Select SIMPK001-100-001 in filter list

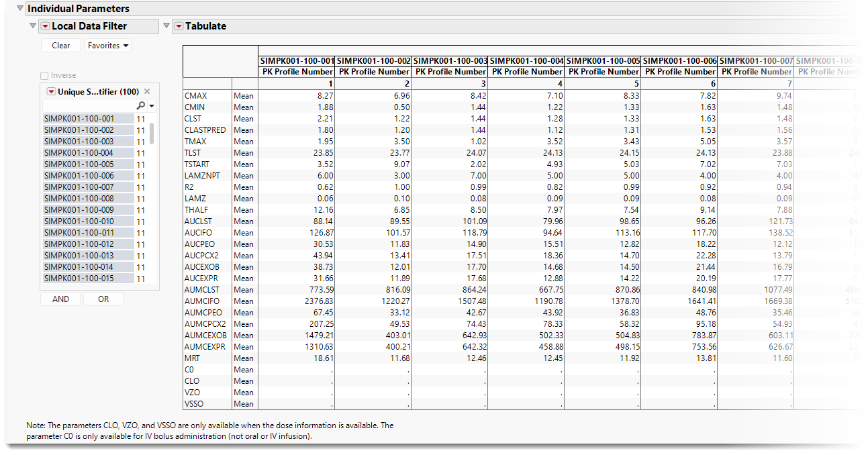click(x=89, y=119)
